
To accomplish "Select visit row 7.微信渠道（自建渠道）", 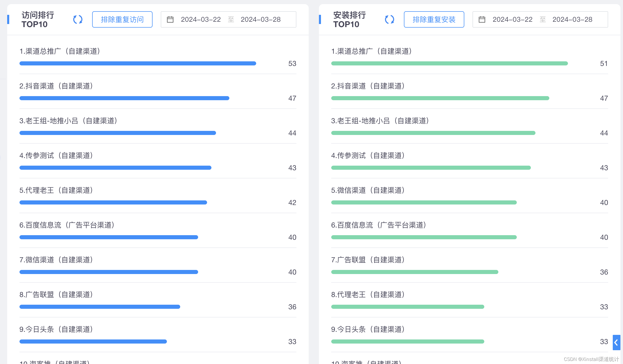I will tap(158, 265).
